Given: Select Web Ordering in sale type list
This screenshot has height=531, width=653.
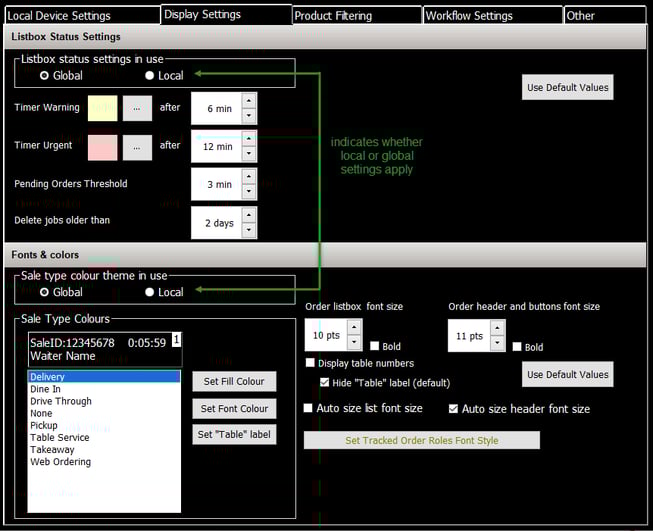Looking at the screenshot, I should coord(104,461).
